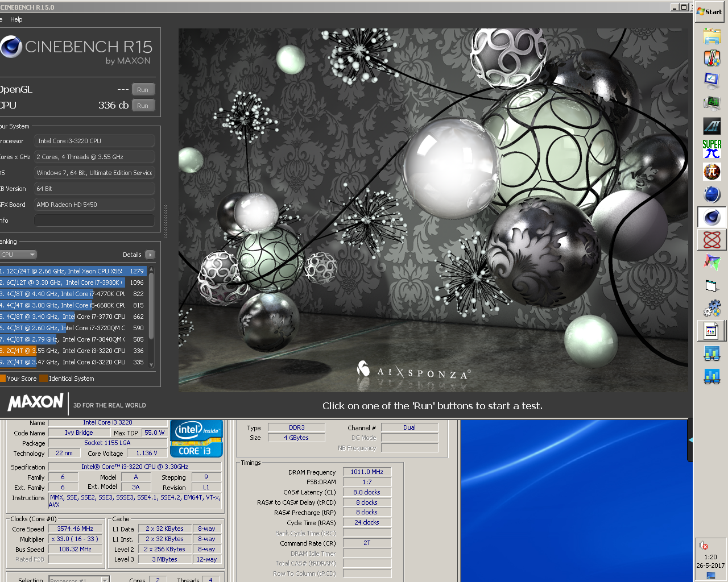Open Windows Explorer from the taskbar
Screen dimensions: 728x582
click(x=712, y=36)
